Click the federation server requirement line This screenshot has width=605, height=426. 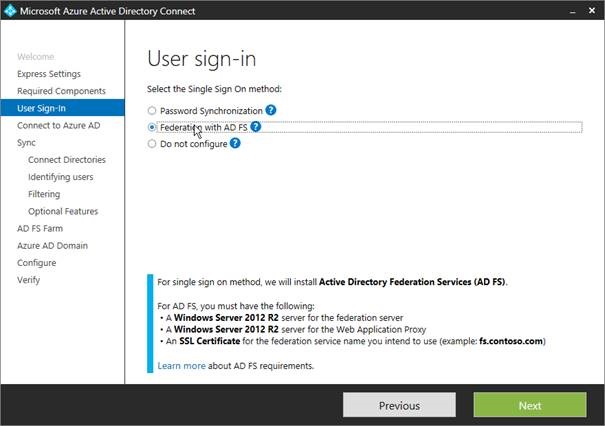(281, 318)
